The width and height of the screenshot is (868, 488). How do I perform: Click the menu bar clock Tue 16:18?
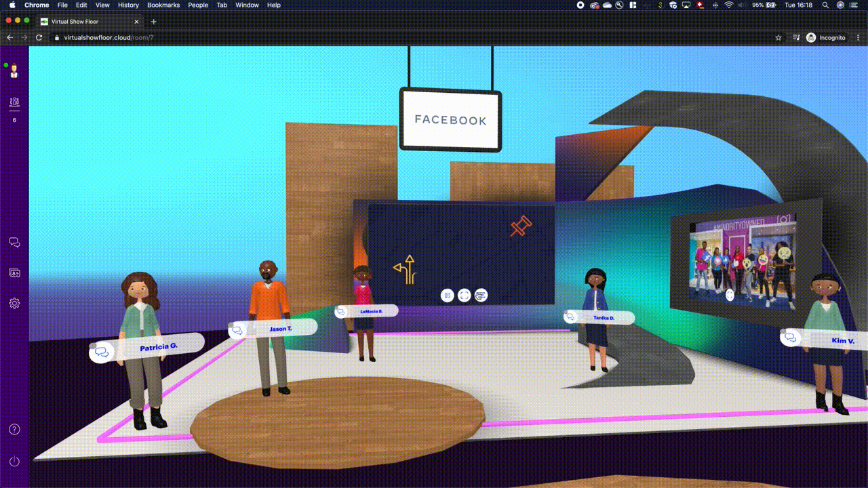(x=798, y=5)
